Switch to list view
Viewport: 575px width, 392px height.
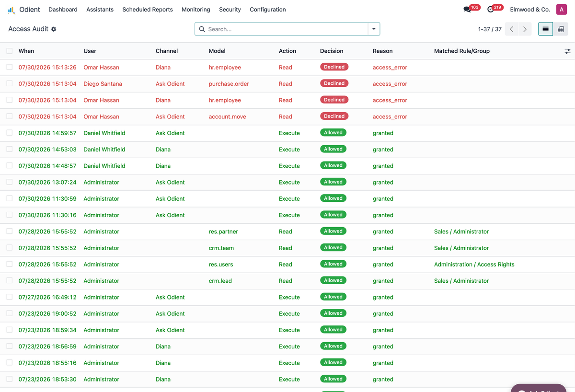545,29
